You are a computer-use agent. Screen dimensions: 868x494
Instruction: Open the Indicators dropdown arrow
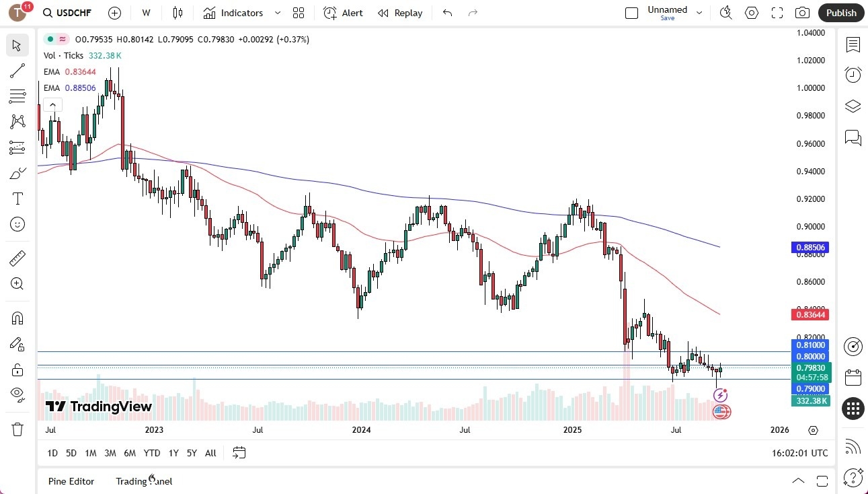tap(276, 13)
